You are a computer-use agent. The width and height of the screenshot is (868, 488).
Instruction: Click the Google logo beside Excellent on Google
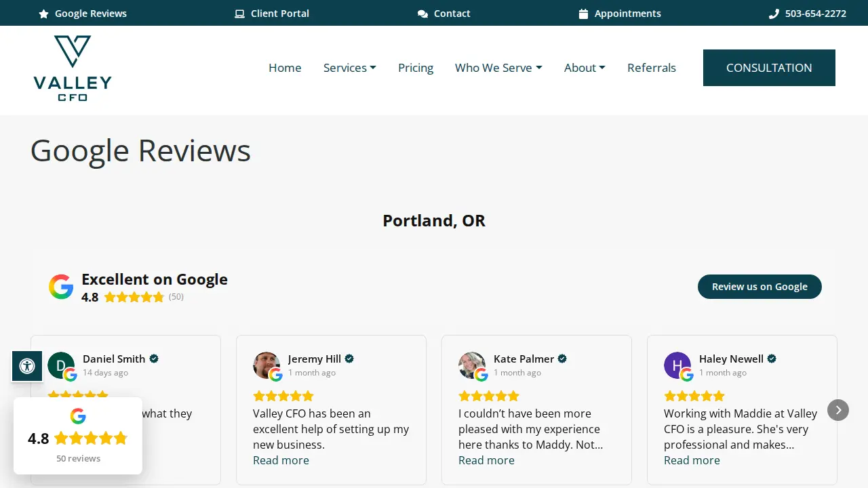(x=61, y=287)
